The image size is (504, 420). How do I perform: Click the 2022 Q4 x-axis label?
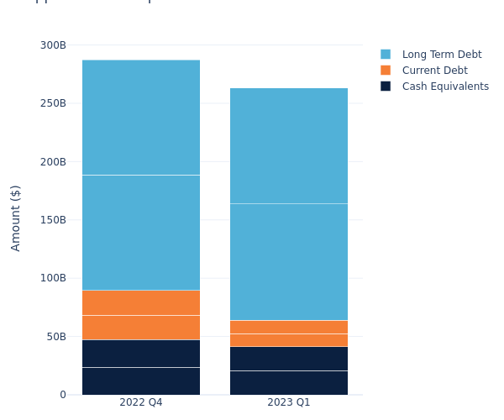(x=141, y=402)
